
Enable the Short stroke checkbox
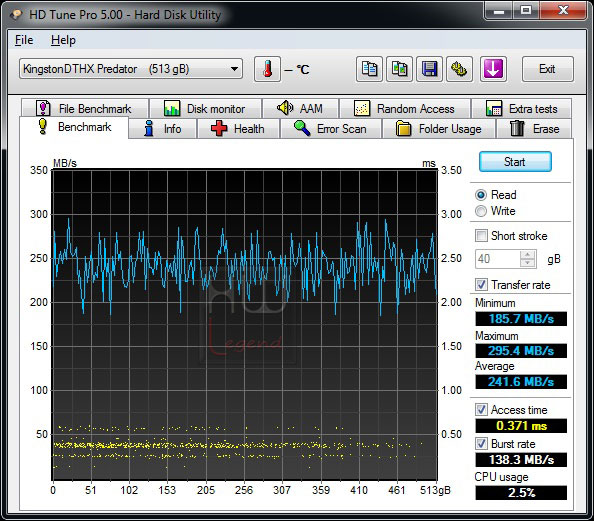coord(481,236)
